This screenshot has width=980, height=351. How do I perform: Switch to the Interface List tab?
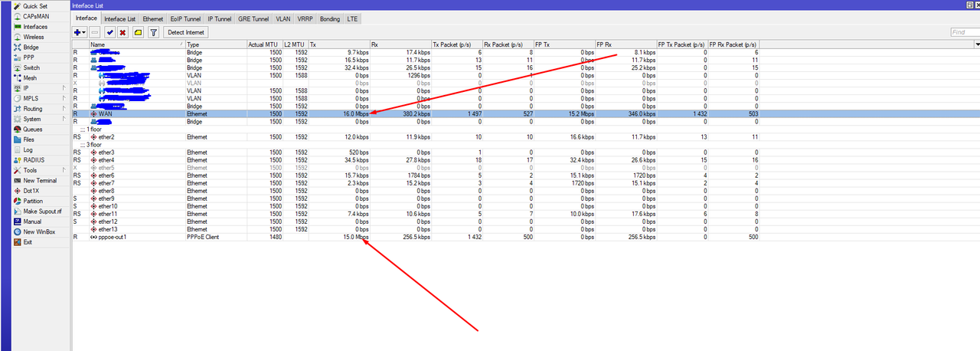click(120, 18)
